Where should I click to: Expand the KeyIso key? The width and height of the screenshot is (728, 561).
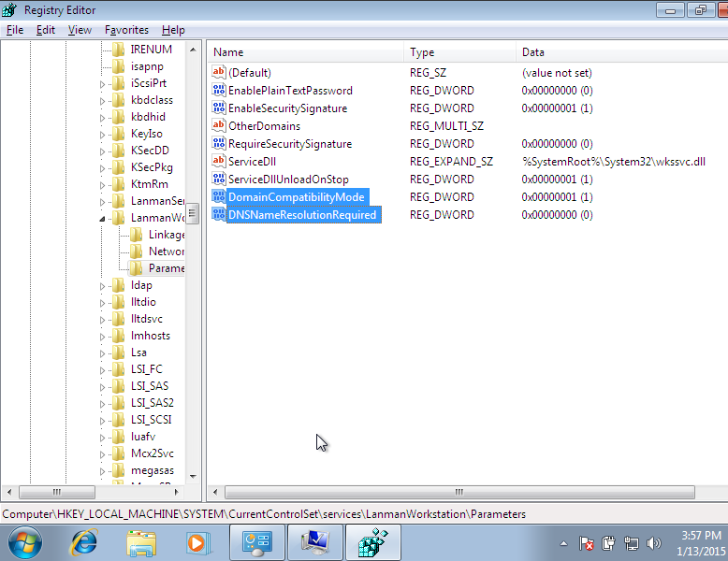point(102,135)
